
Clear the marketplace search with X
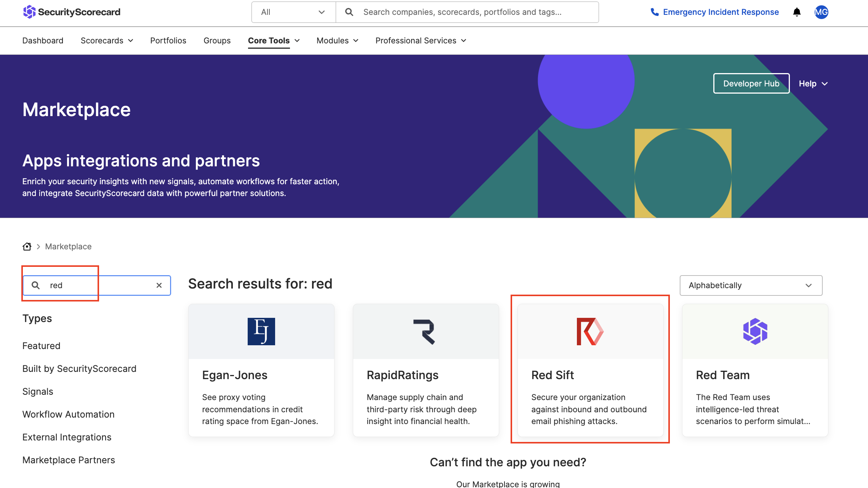[159, 285]
